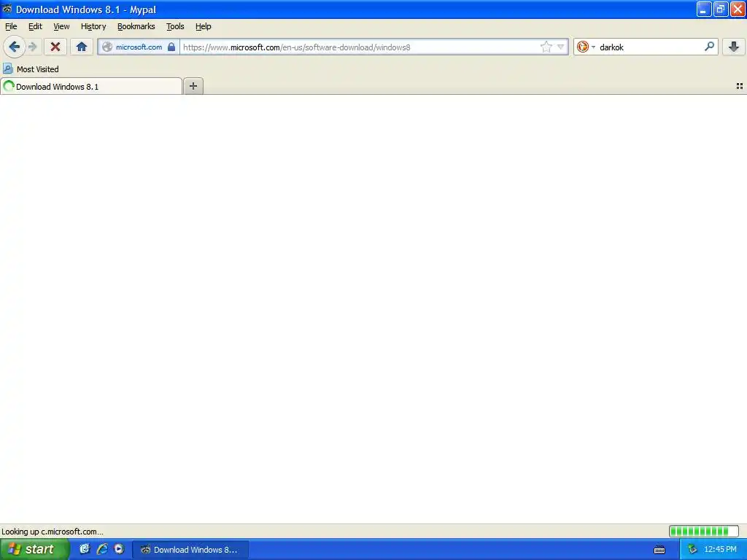Click in the URL address field
747x560 pixels.
360,47
